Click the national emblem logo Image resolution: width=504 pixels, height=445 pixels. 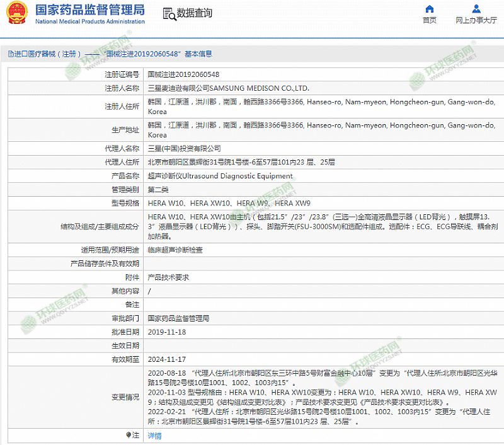pos(16,13)
